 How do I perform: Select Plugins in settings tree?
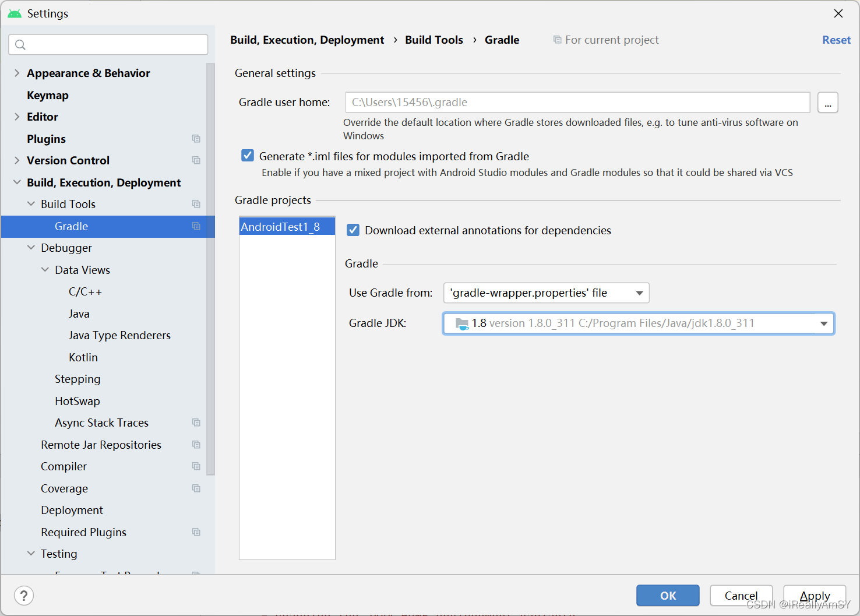pyautogui.click(x=46, y=139)
